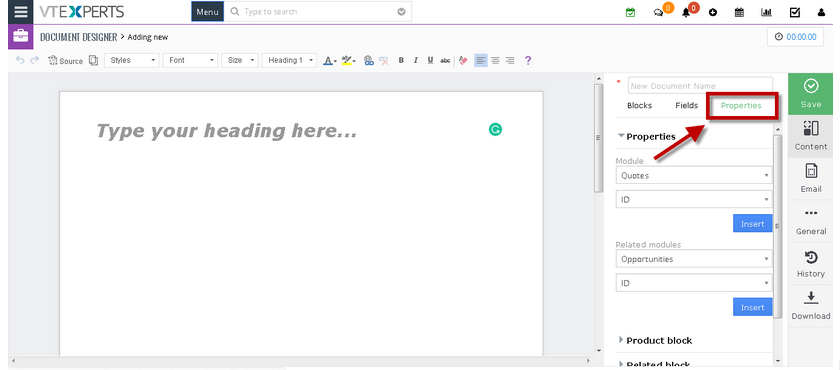Viewport: 840px width, 370px height.
Task: Select the Properties tab
Action: pos(741,105)
